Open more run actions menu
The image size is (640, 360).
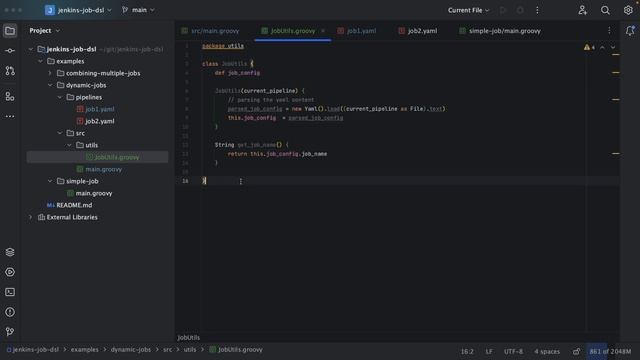coord(537,10)
